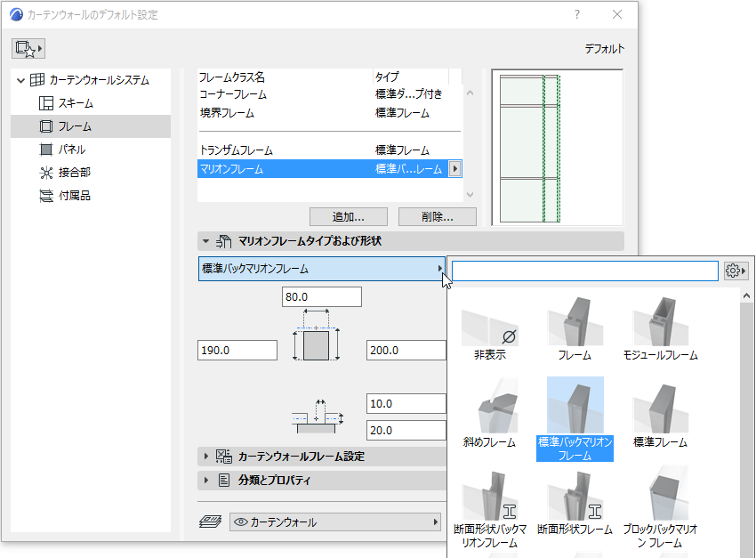Image resolution: width=756 pixels, height=558 pixels.
Task: Open the 標準バックマリオンフレーム type dropdown
Action: (x=322, y=269)
